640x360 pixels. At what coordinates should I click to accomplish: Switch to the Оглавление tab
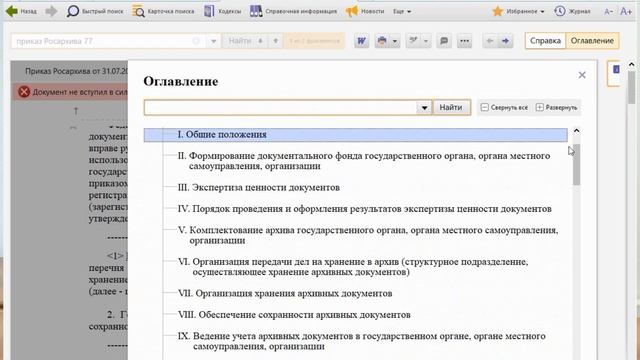tap(592, 41)
